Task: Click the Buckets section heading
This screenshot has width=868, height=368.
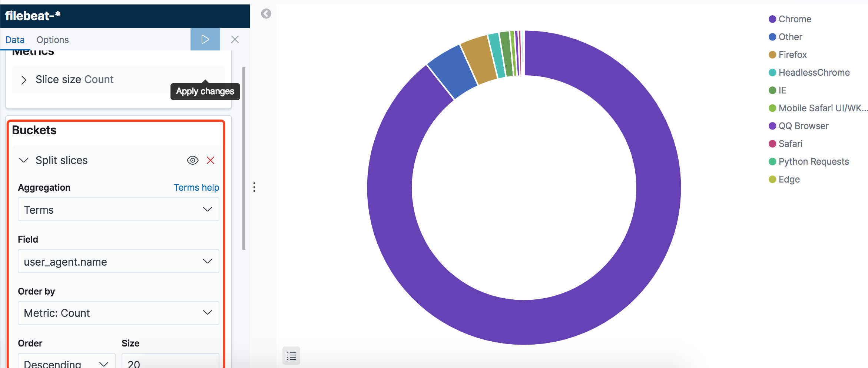Action: [34, 130]
